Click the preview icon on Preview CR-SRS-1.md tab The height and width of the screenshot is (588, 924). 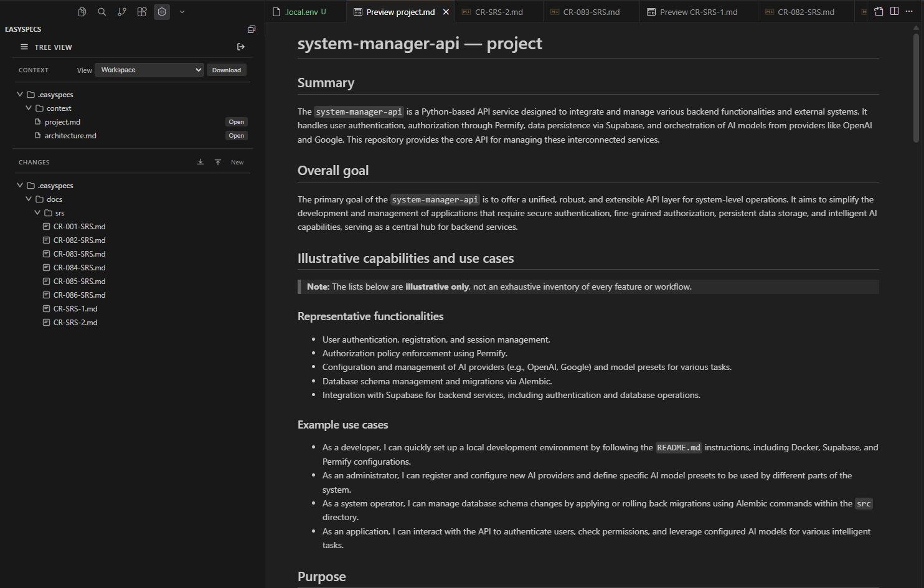coord(651,12)
